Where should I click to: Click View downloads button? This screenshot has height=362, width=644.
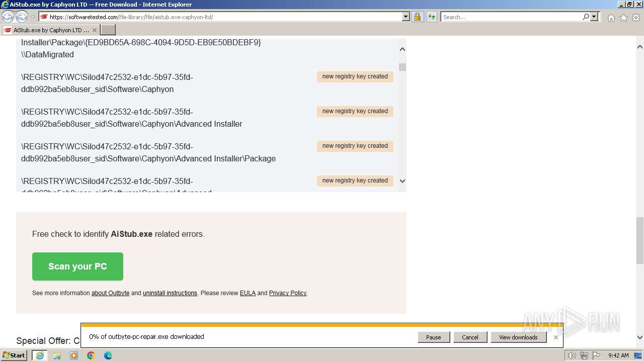click(x=518, y=337)
